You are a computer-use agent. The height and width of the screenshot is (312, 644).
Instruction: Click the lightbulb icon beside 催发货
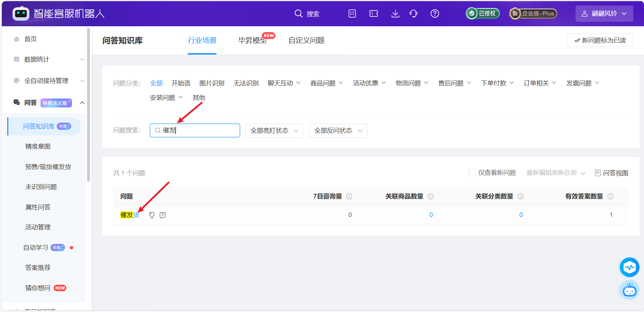[152, 215]
